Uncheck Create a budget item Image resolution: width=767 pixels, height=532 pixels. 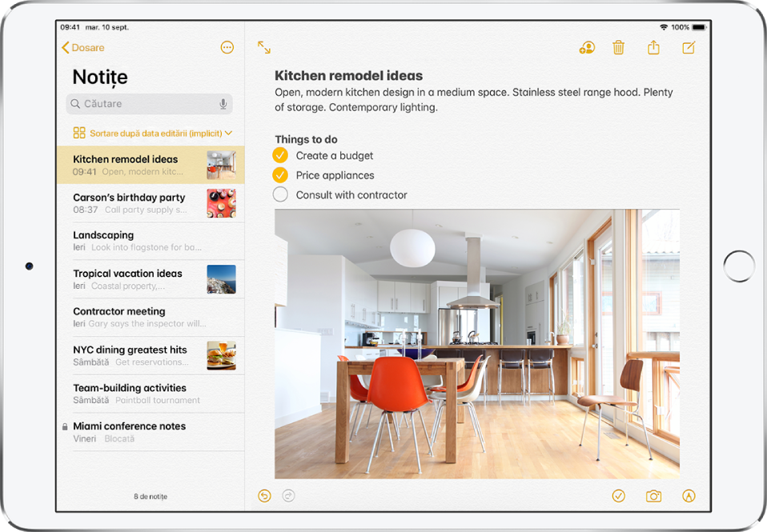[x=280, y=155]
